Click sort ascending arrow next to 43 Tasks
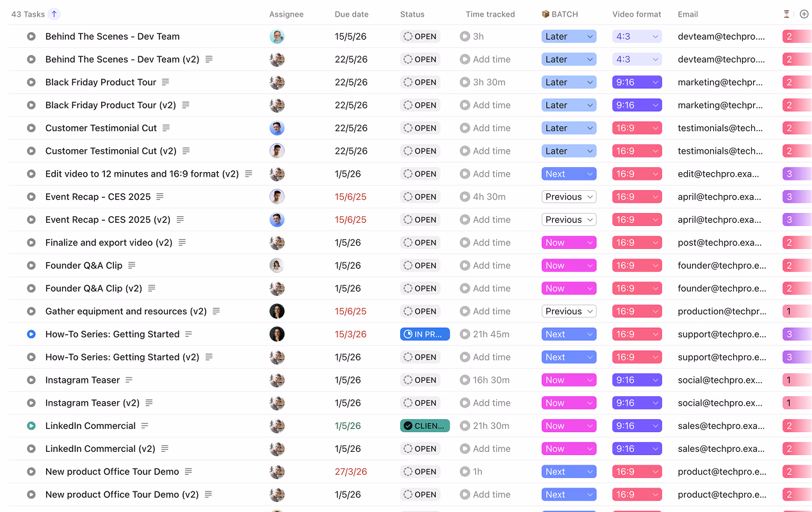Screen dimensions: 812x512 (54, 14)
